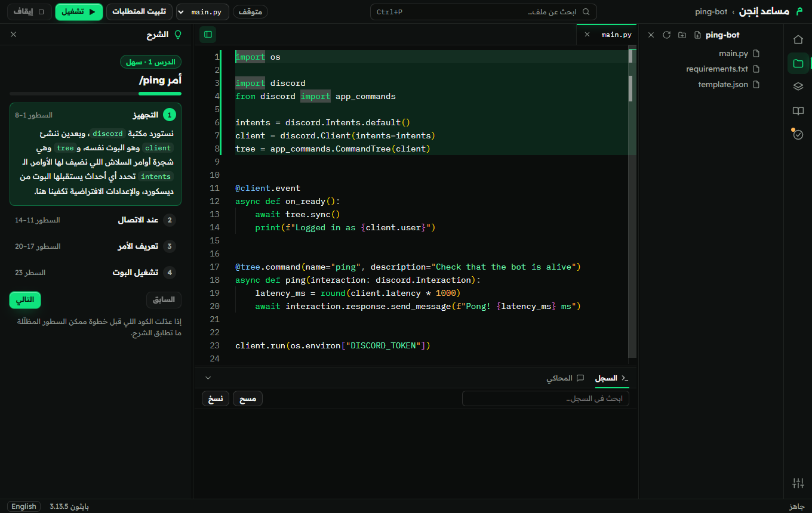
Task: Open the main.py run file dropdown
Action: (x=202, y=12)
